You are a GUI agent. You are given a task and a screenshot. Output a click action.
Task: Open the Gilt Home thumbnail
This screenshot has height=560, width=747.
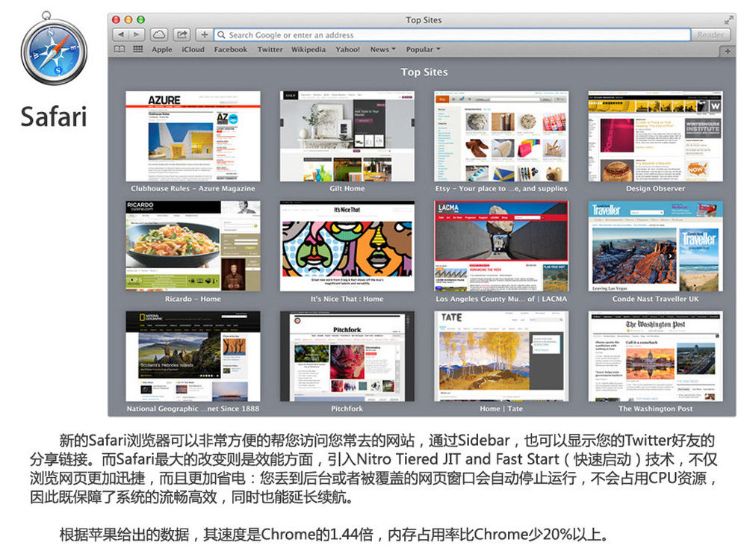(347, 136)
